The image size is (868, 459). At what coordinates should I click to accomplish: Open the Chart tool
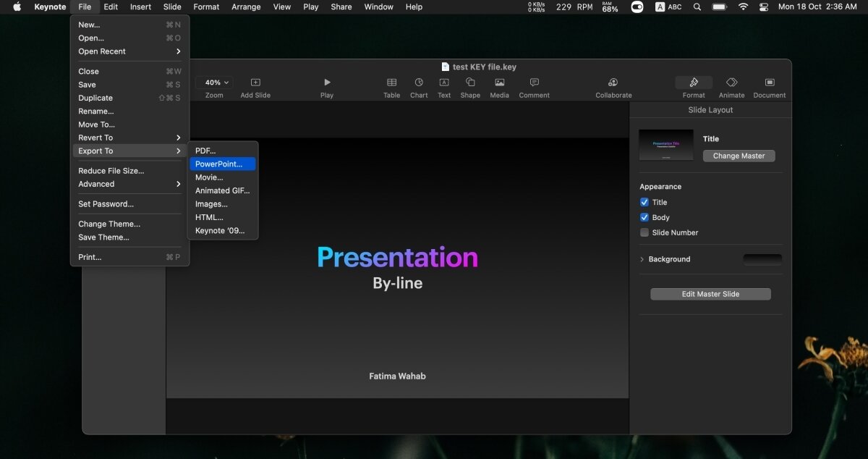(x=419, y=83)
